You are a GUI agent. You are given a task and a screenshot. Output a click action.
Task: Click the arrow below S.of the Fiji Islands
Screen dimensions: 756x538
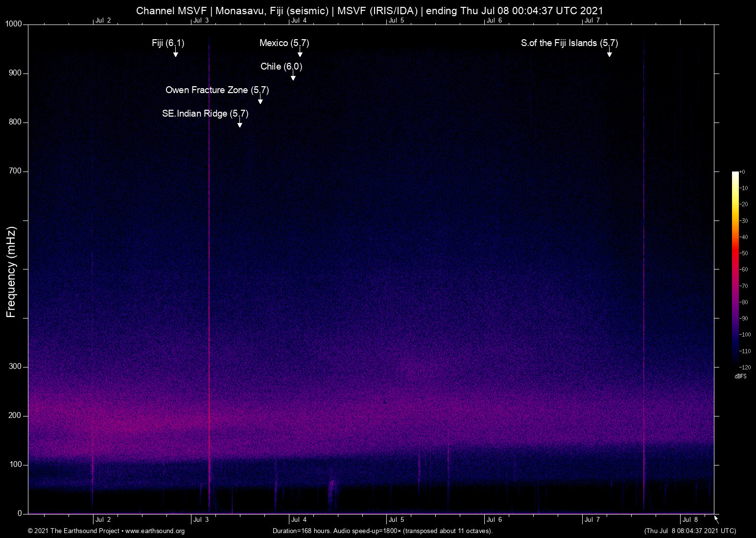tap(609, 53)
